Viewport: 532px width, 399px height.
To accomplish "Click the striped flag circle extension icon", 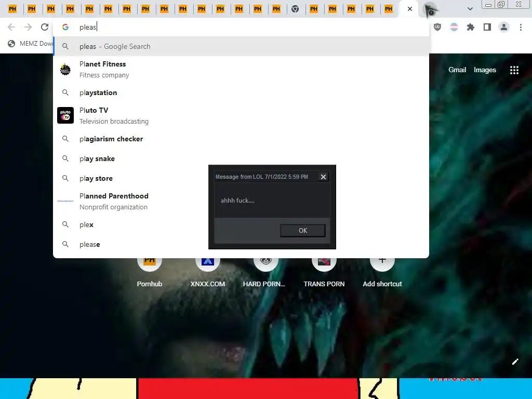I will (x=454, y=27).
